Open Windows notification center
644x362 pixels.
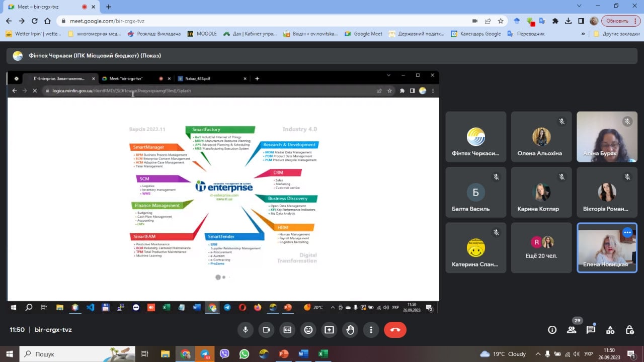click(x=631, y=354)
